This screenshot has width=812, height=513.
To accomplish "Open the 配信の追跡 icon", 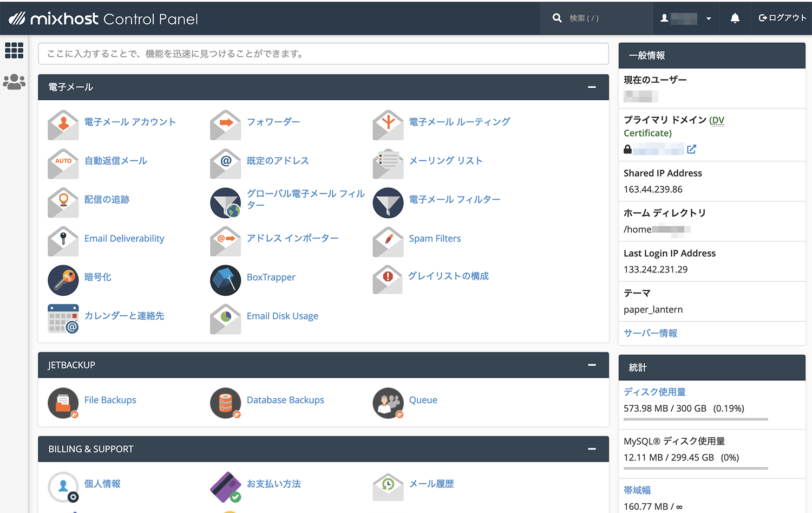I will 63,203.
